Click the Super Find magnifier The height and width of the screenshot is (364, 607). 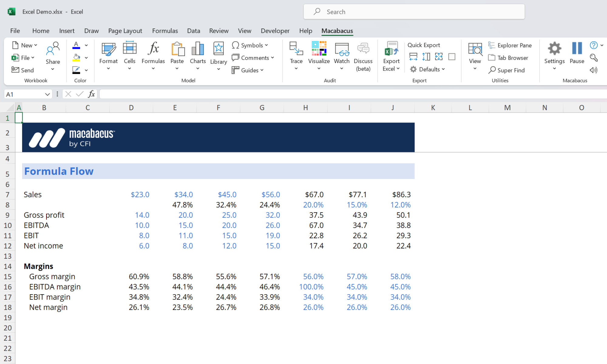(492, 70)
